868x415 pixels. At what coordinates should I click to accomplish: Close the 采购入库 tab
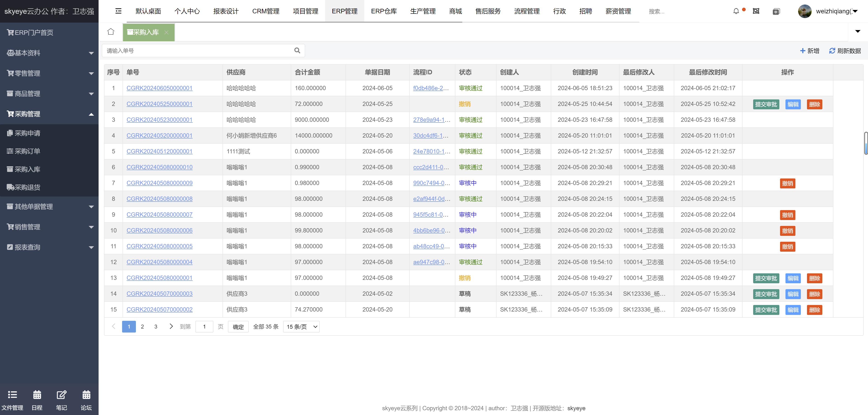pos(166,32)
